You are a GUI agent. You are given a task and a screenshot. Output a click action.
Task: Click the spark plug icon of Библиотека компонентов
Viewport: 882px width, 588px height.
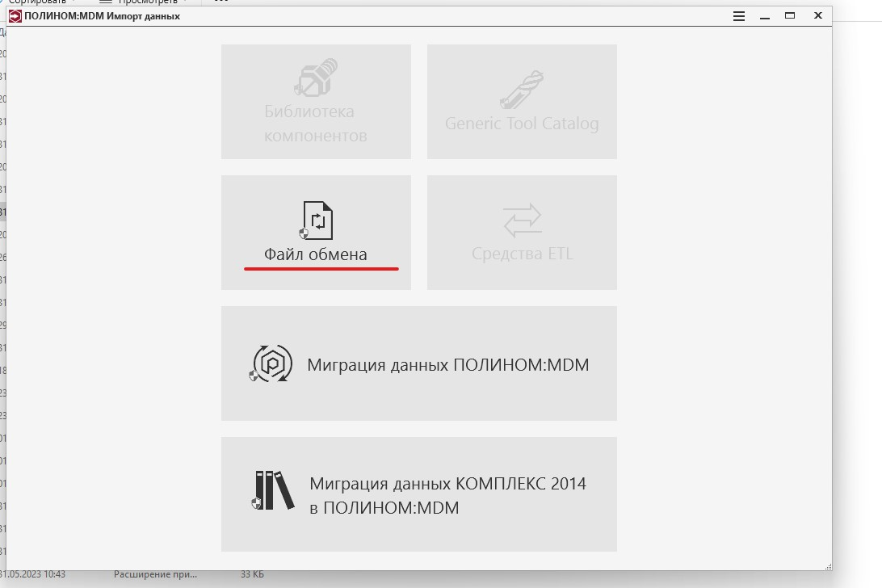point(316,78)
